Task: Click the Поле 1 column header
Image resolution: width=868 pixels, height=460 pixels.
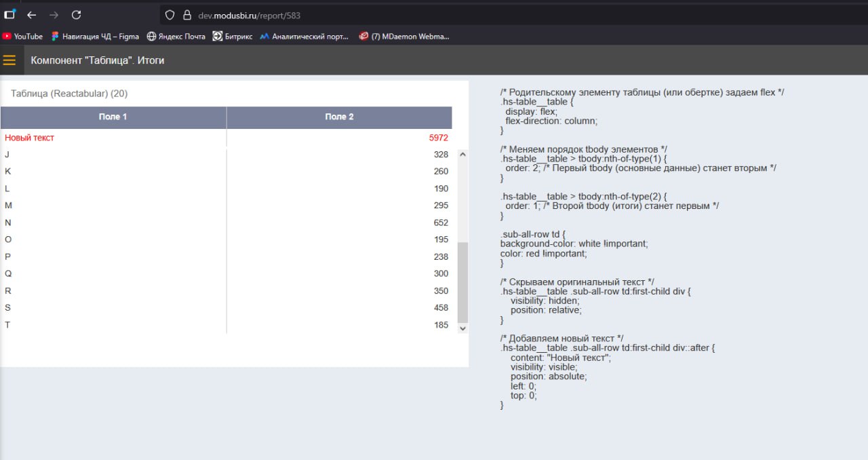Action: point(113,117)
